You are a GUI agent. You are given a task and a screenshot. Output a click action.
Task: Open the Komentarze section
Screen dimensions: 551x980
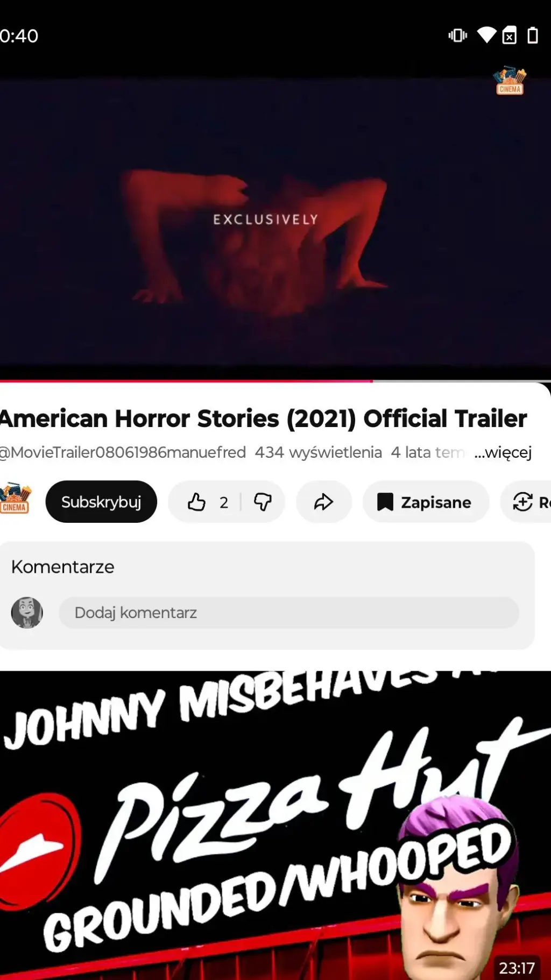(x=62, y=567)
